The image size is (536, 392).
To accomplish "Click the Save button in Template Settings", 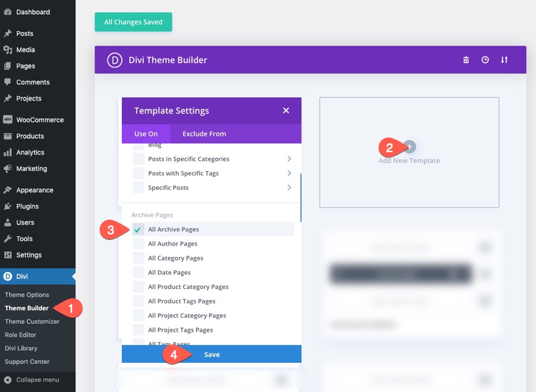I will pyautogui.click(x=211, y=354).
